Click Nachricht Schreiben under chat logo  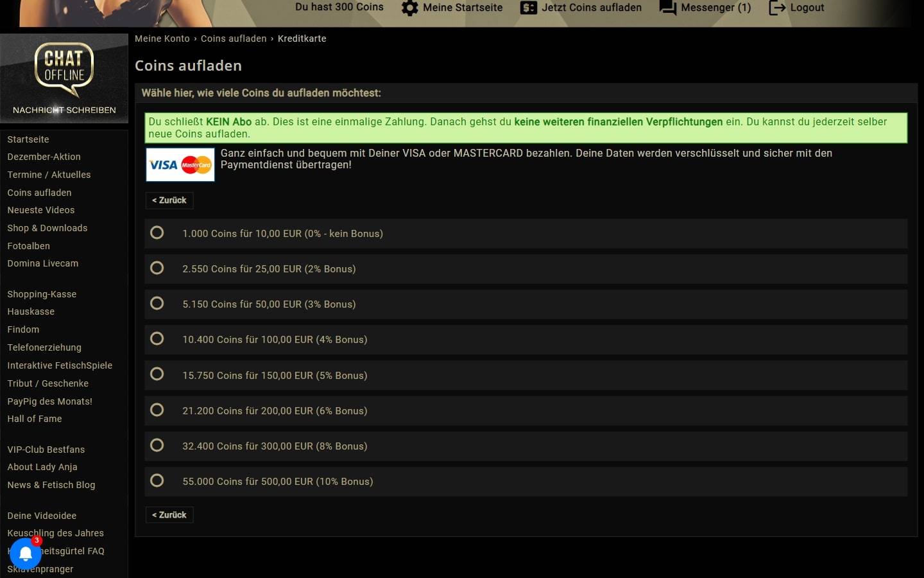coord(64,110)
